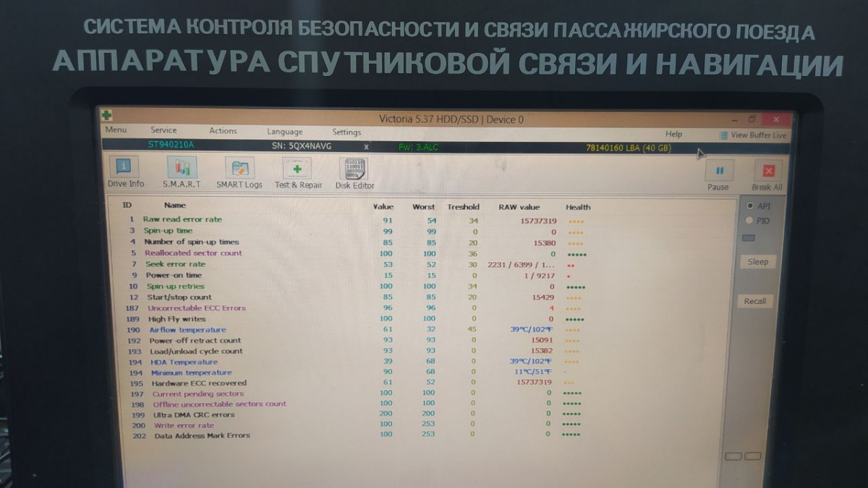Open the Settings menu

(x=346, y=132)
